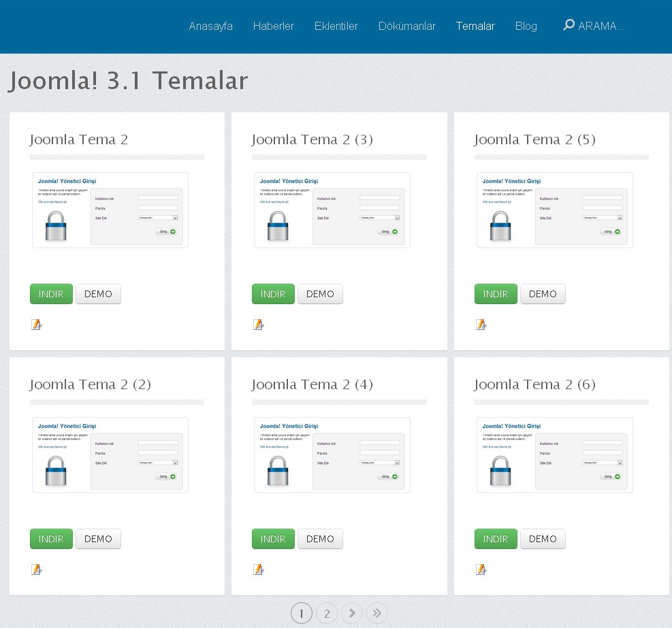Select the Temalar menu item
Screen dimensions: 672x628
475,26
